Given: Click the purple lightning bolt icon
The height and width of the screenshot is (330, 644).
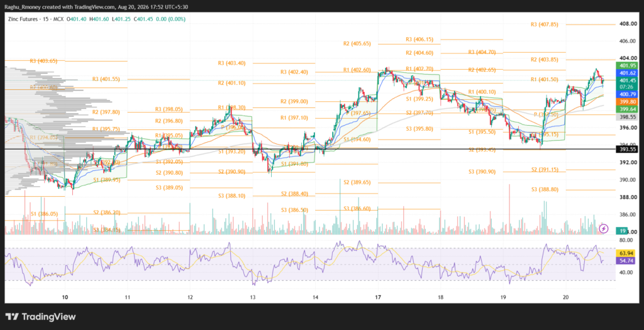Looking at the screenshot, I should (x=603, y=229).
